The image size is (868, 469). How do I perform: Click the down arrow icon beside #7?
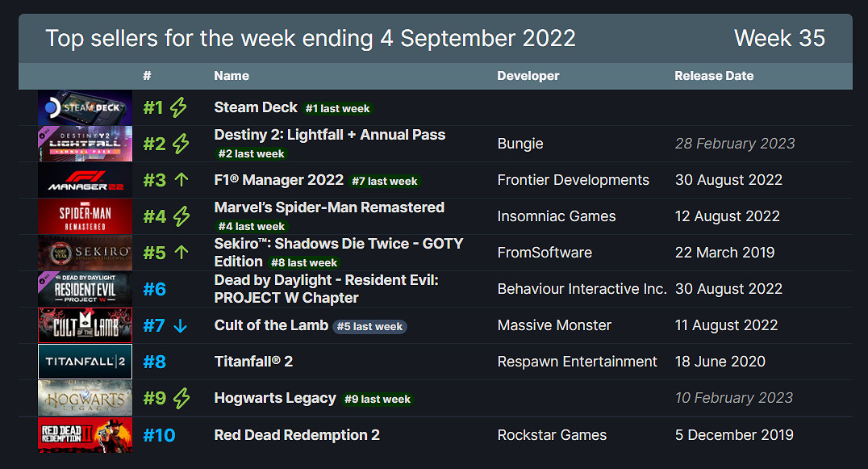pos(180,325)
